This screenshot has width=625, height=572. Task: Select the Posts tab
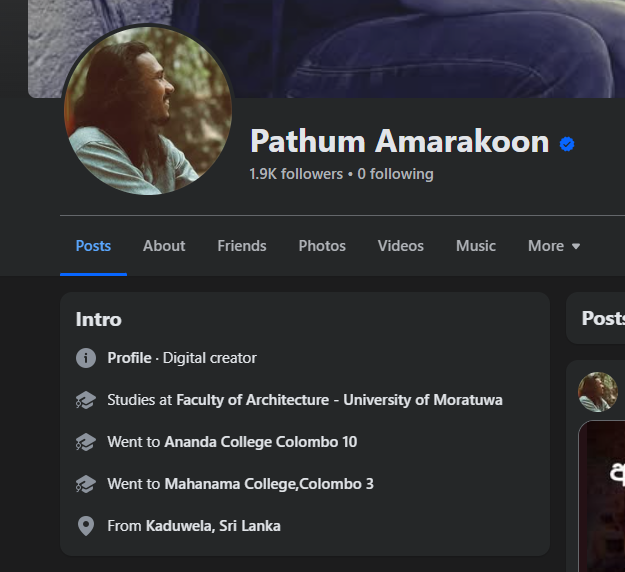[x=93, y=246]
